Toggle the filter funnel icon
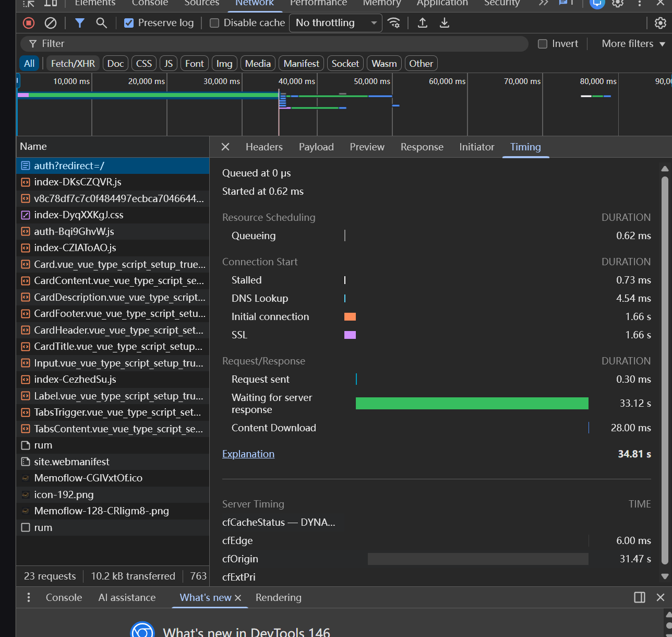Screen dimensions: 672x637 point(80,23)
